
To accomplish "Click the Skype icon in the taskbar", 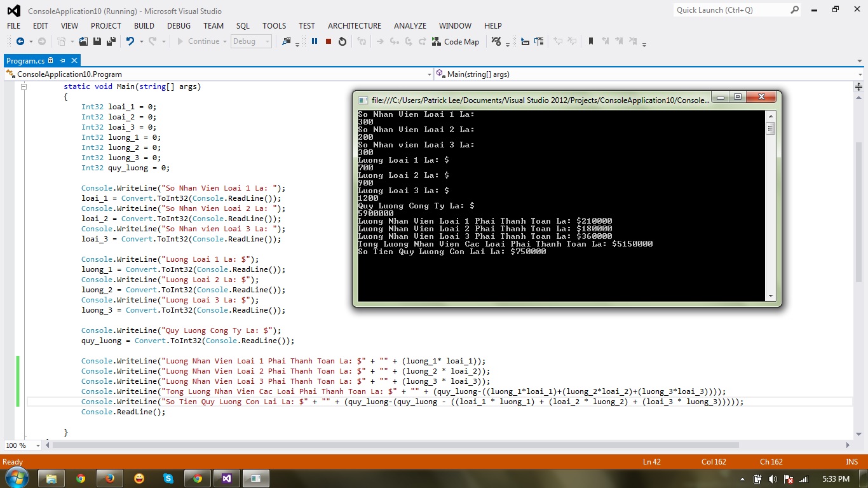I will [x=168, y=478].
